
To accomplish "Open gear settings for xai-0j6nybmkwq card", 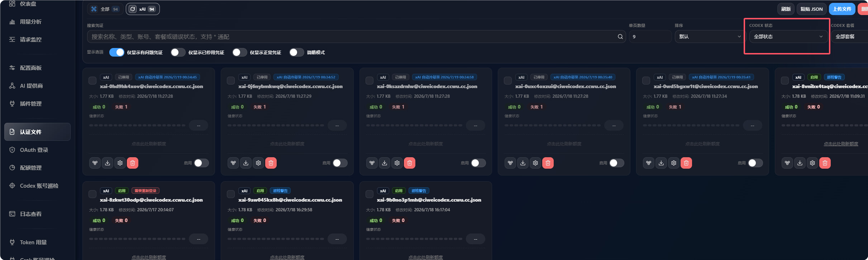I will pyautogui.click(x=258, y=163).
